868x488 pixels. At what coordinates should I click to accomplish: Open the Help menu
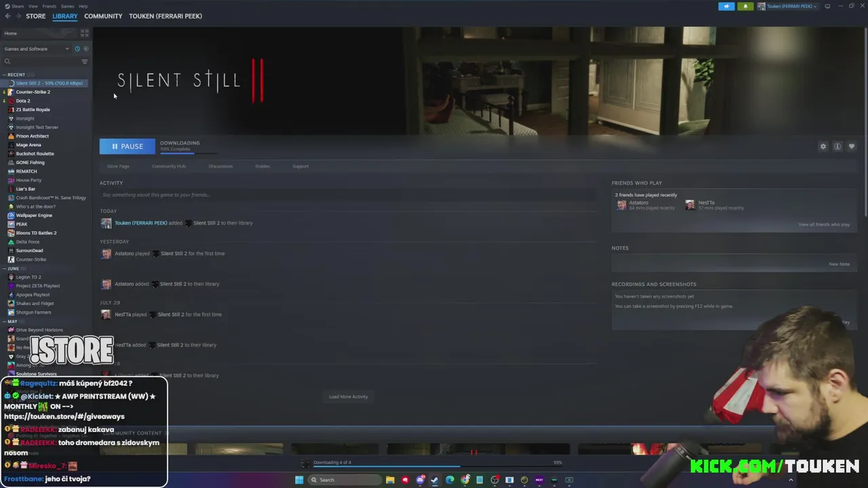tap(83, 6)
